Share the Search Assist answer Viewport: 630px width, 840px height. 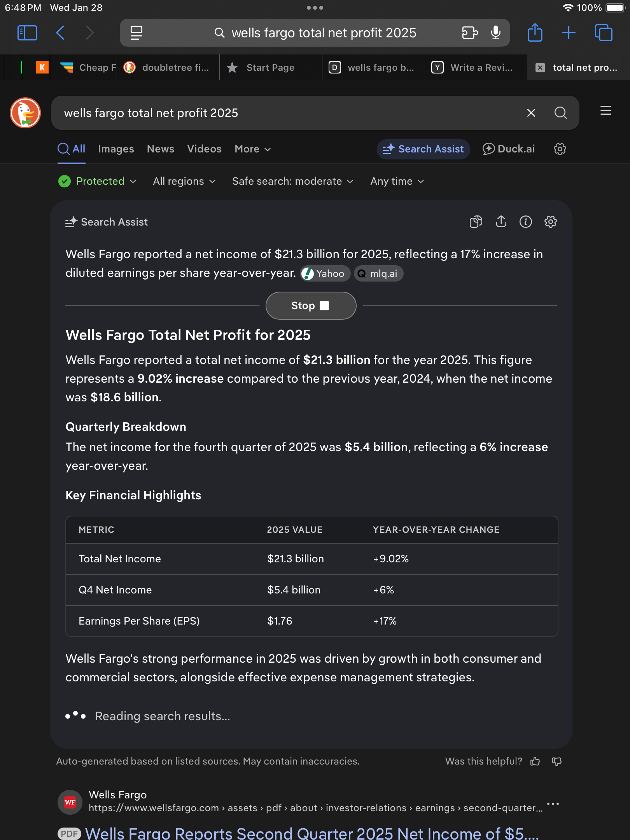[501, 222]
